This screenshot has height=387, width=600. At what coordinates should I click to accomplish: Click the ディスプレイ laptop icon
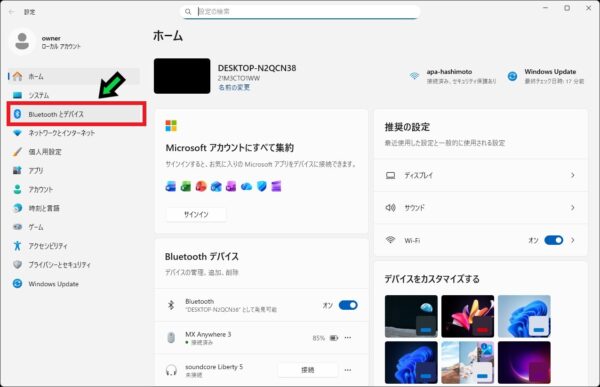tap(390, 175)
